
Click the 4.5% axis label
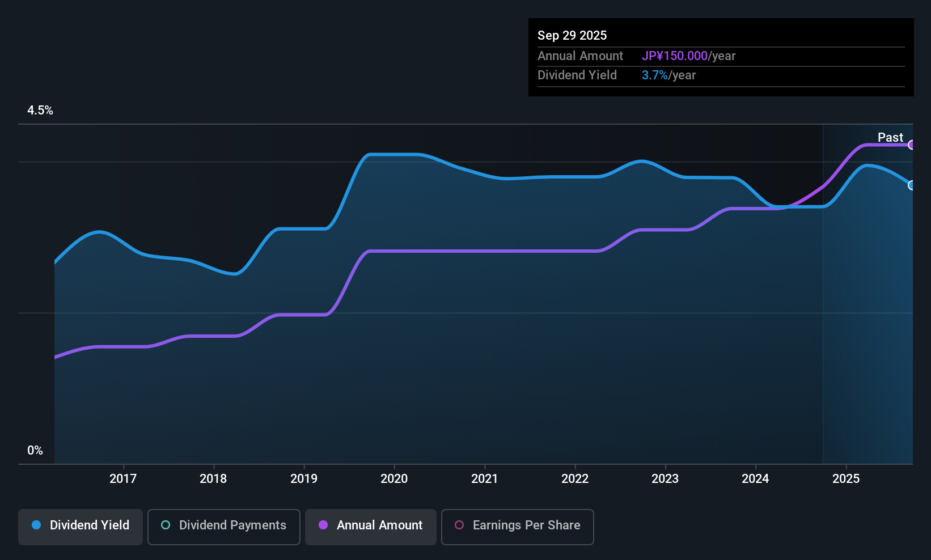[x=40, y=111]
